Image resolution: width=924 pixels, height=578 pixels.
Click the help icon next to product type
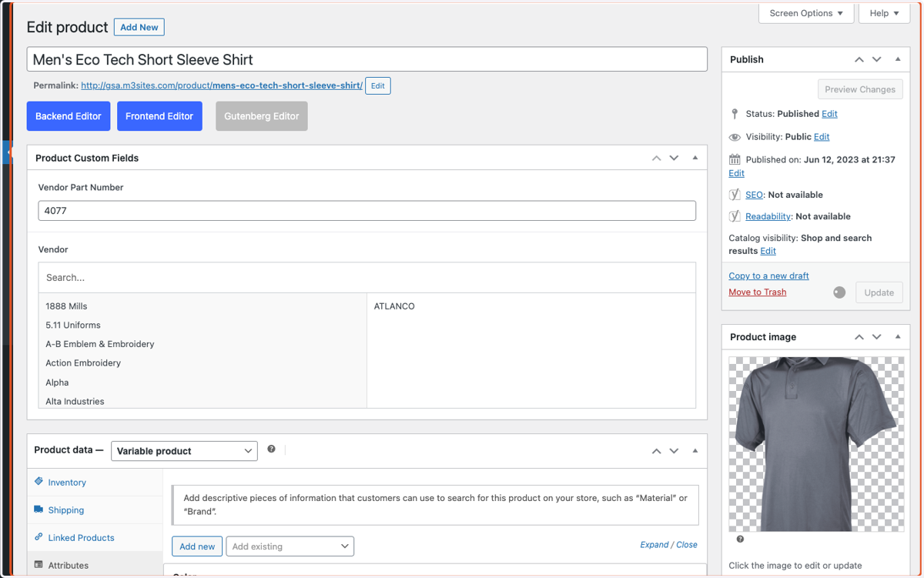(271, 449)
